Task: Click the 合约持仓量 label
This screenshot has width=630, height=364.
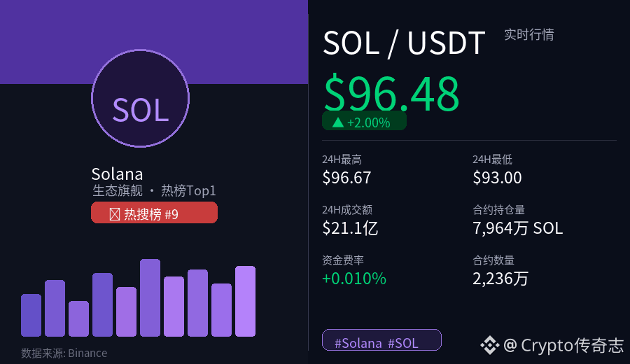Action: (498, 210)
